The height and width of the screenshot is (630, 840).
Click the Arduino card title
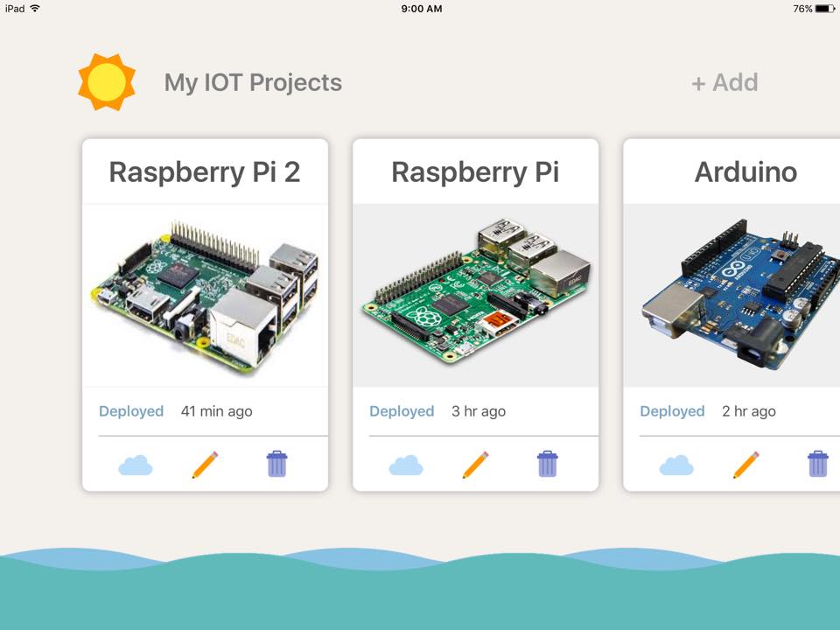click(745, 172)
